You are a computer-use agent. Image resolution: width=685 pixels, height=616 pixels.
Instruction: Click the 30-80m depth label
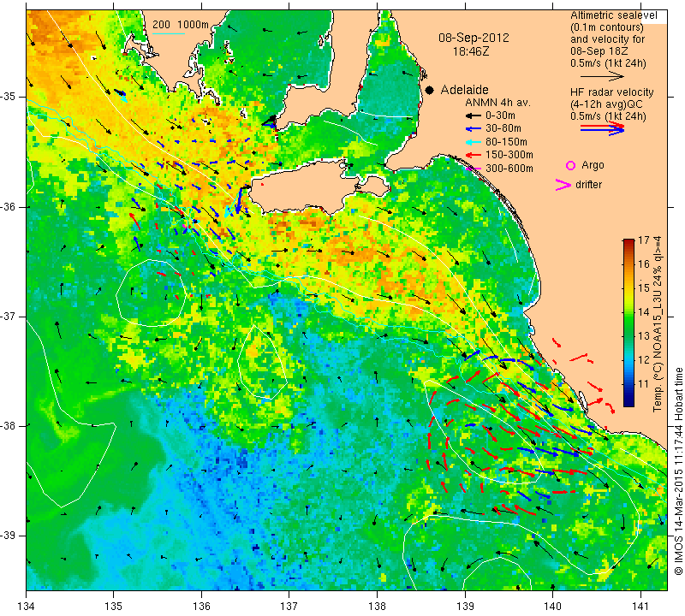click(x=503, y=128)
